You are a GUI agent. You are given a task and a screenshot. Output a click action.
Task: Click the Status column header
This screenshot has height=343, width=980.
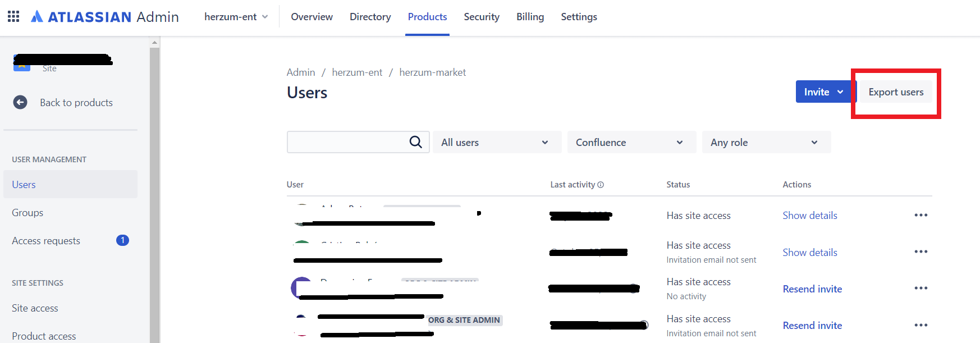678,185
